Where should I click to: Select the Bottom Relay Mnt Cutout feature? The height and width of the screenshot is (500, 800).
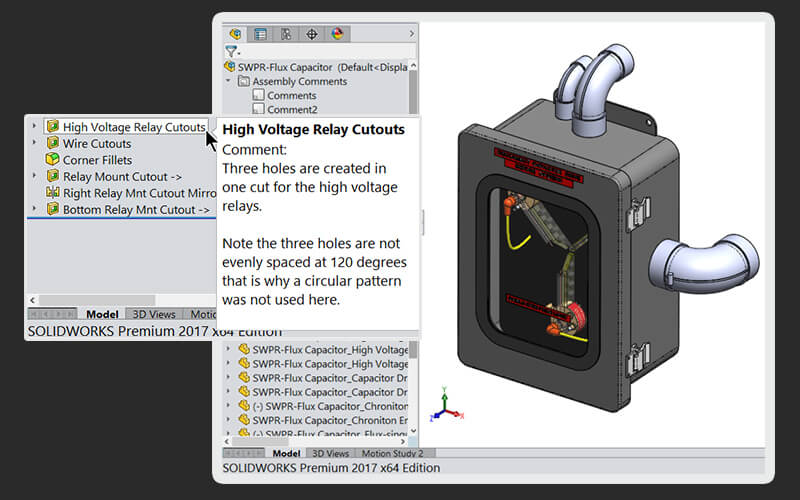[135, 209]
